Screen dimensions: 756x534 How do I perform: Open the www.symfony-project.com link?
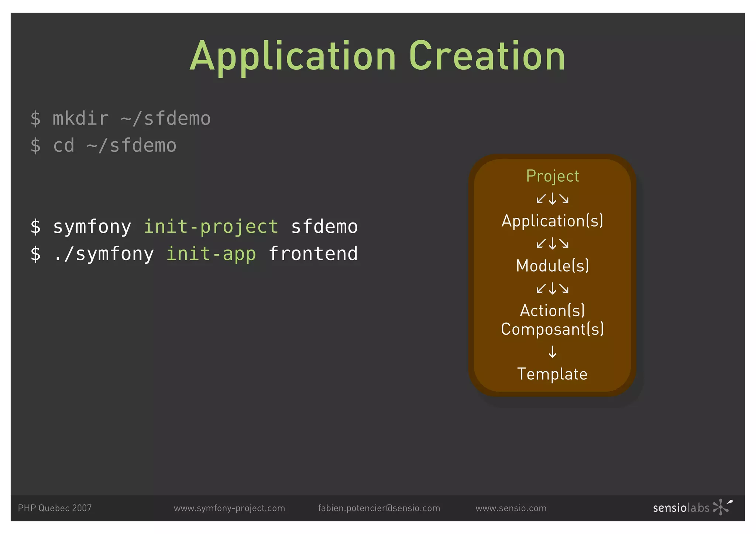[x=229, y=509]
